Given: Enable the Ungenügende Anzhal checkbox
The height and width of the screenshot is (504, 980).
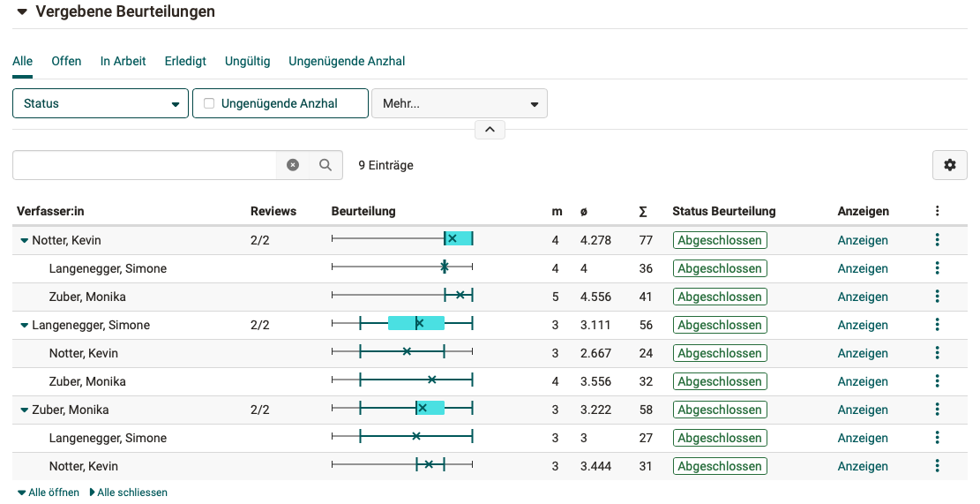Looking at the screenshot, I should point(209,103).
